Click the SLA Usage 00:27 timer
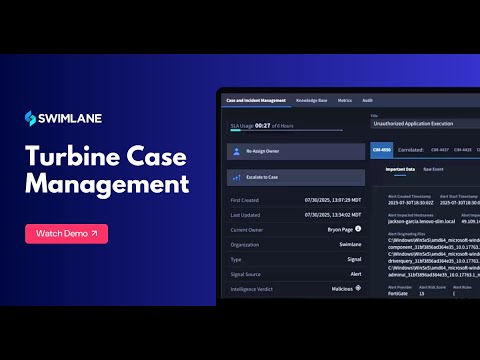 point(263,126)
